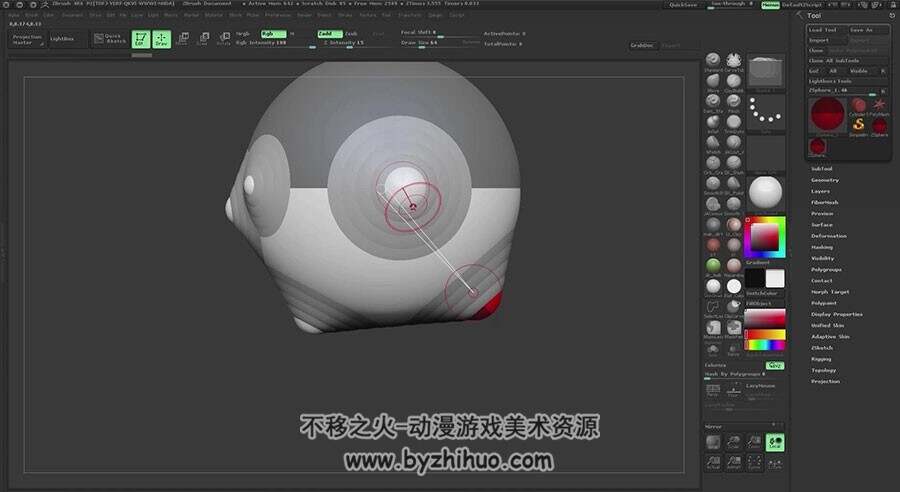Toggle the Persp perspective icon
The width and height of the screenshot is (900, 492).
click(713, 390)
